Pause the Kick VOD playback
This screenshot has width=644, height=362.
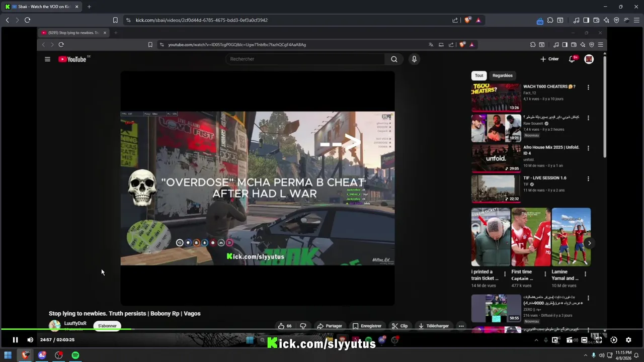(15, 340)
